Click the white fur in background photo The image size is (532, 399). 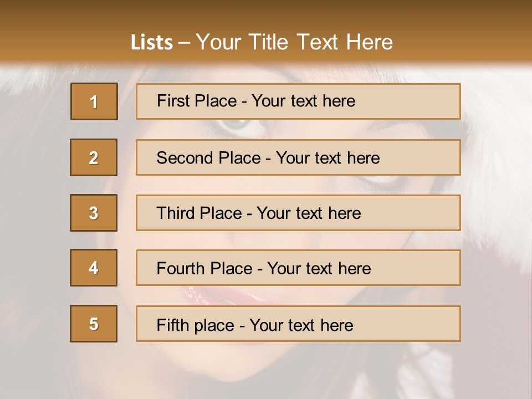coord(499,153)
